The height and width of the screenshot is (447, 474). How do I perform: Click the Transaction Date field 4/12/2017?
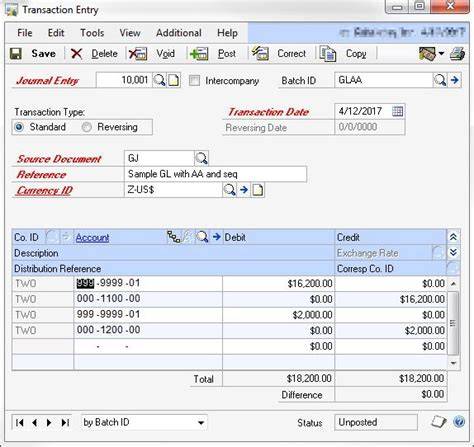click(363, 111)
